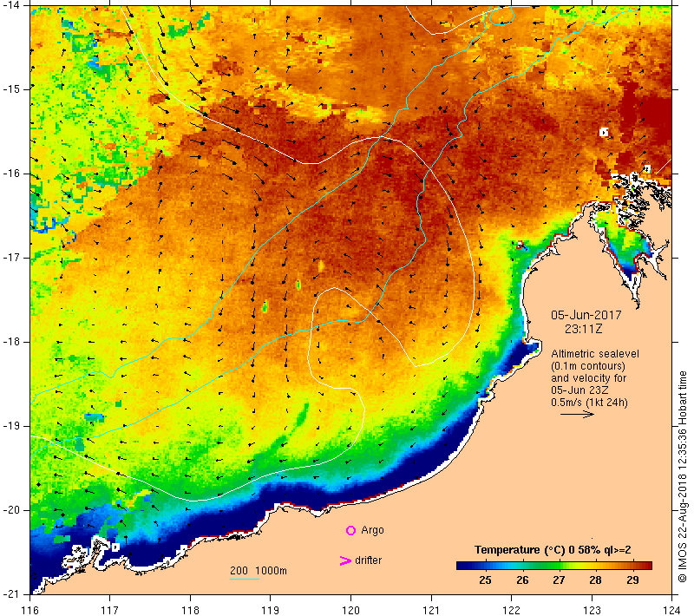This screenshot has width=694, height=616.
Task: Click the cyan 200m depth legend line
Action: pos(245,579)
